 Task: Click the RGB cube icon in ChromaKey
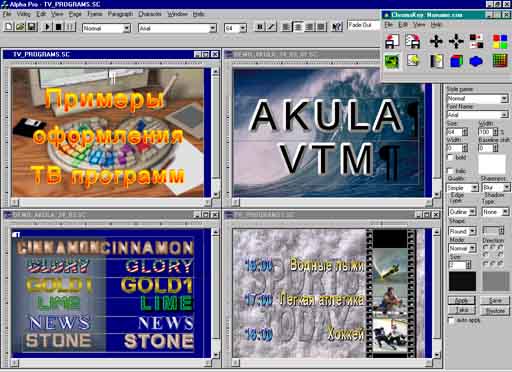pos(456,61)
